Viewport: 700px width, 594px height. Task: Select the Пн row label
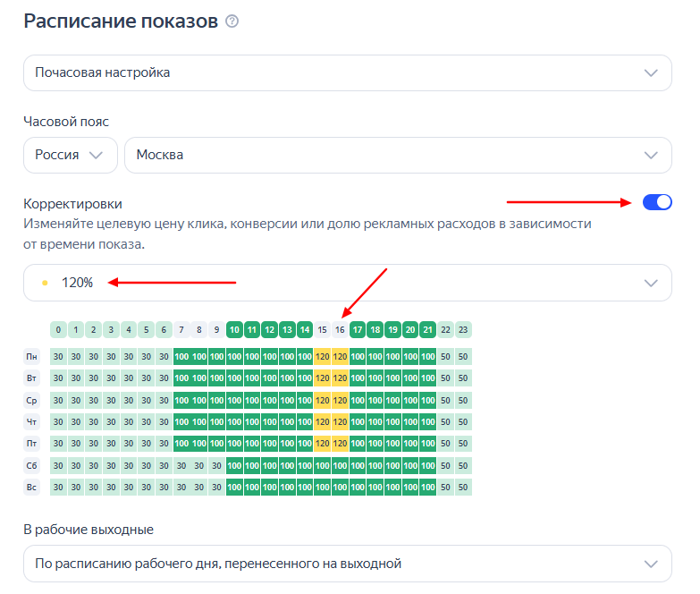(31, 356)
